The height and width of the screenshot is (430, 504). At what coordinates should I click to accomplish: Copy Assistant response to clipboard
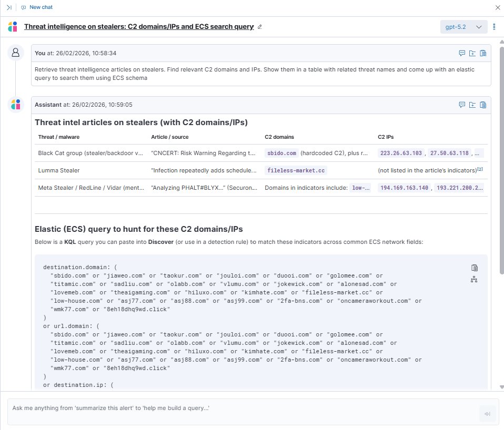[x=483, y=105]
